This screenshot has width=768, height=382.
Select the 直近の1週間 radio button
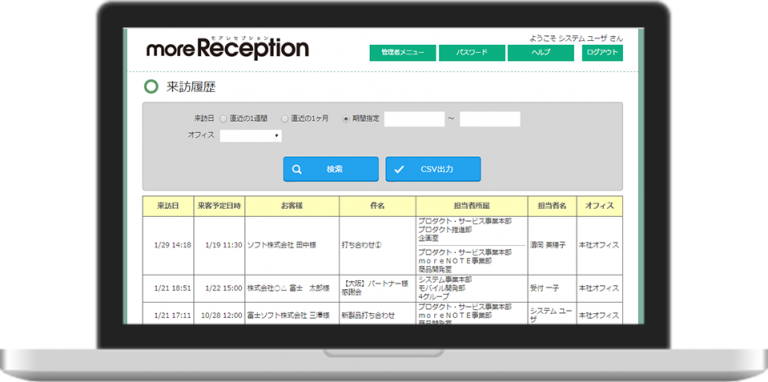point(223,119)
